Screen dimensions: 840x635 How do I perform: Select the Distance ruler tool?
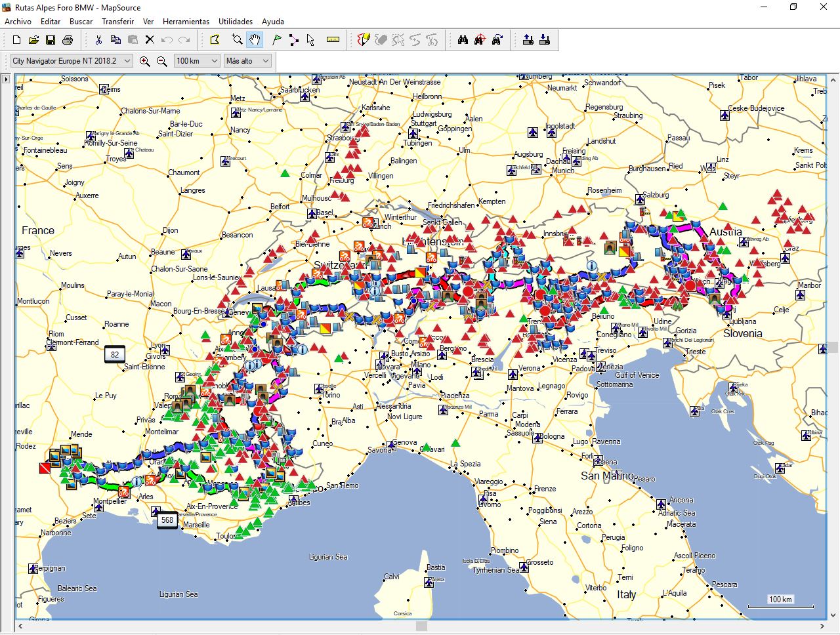[x=333, y=40]
